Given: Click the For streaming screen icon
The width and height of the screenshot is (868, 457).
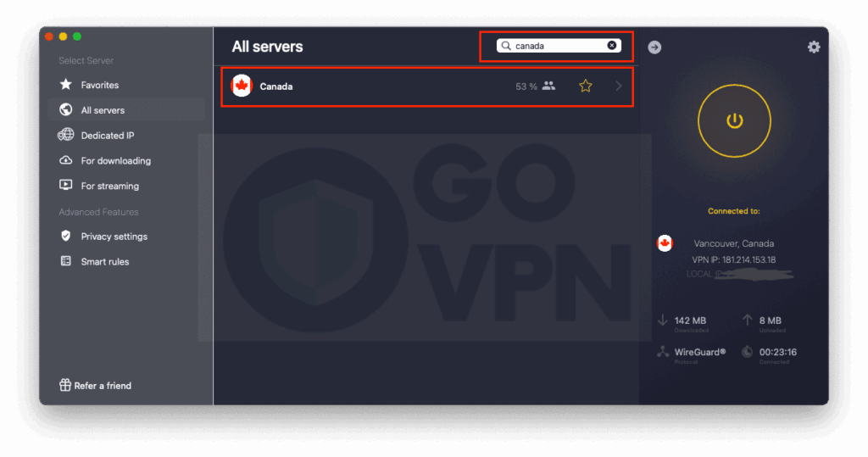Looking at the screenshot, I should pos(66,186).
